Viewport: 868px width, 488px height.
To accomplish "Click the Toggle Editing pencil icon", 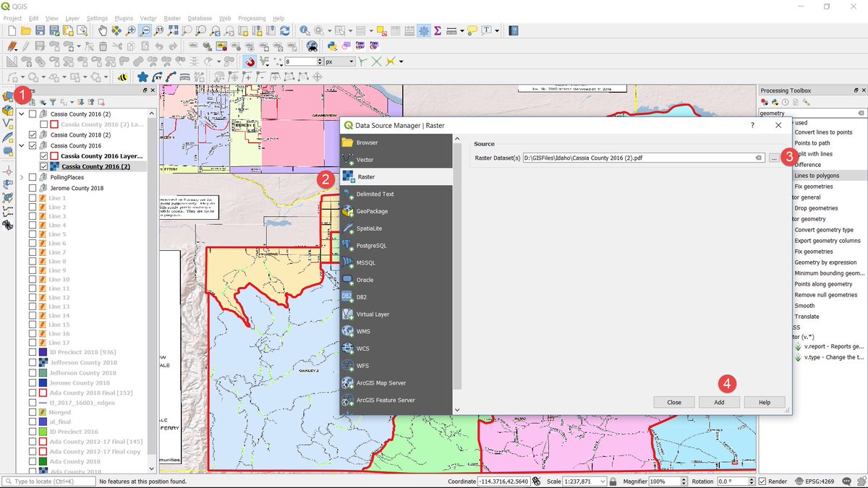I will coord(25,46).
